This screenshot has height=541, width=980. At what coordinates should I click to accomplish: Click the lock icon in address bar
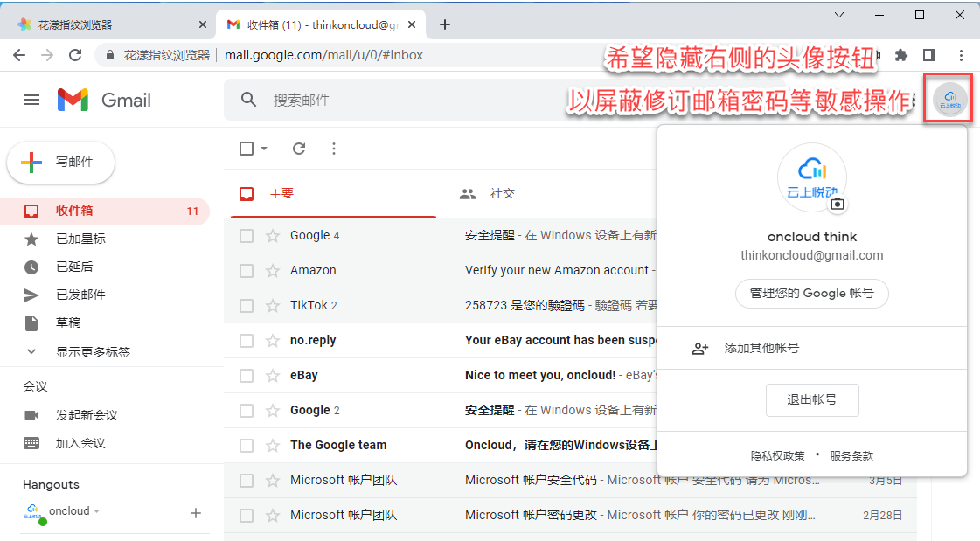[x=110, y=55]
